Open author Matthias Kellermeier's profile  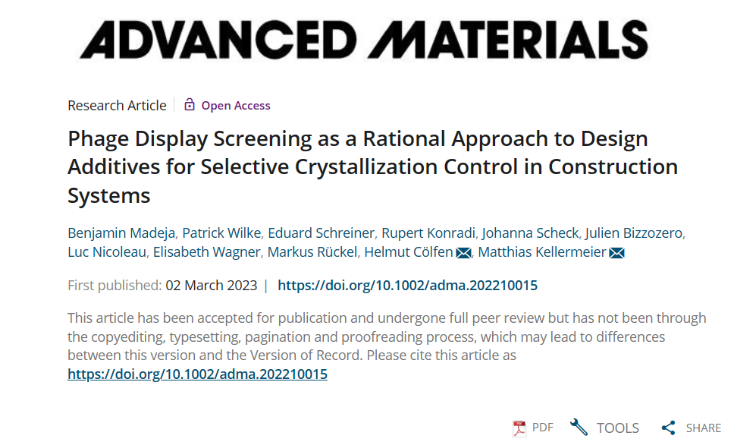click(x=542, y=252)
